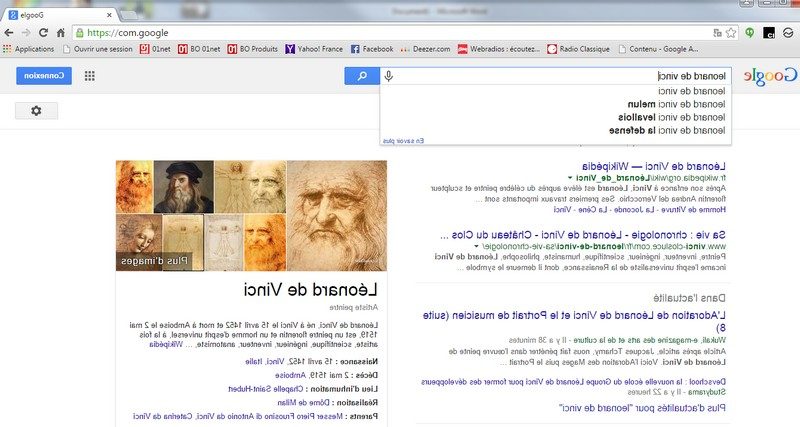The width and height of the screenshot is (800, 427).
Task: Click 'Messer Piero Fruosino di Antonio da Vinci' link
Action: click(x=269, y=416)
